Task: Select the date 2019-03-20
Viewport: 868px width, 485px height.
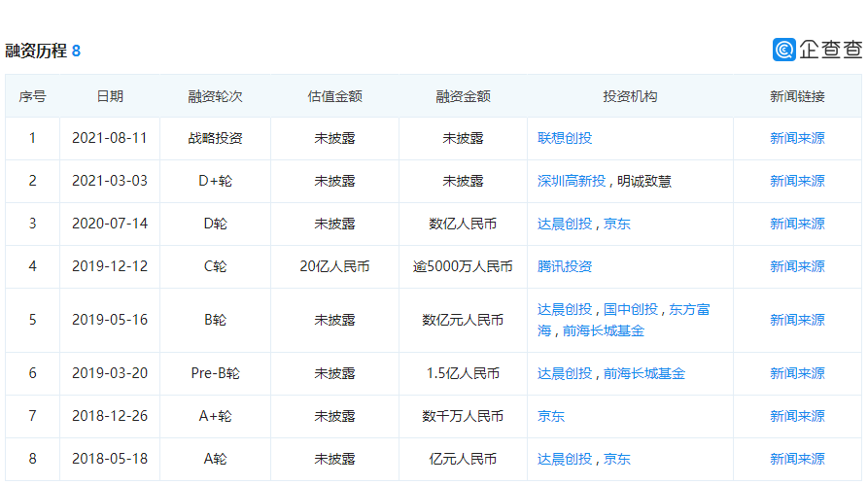Action: pyautogui.click(x=110, y=374)
